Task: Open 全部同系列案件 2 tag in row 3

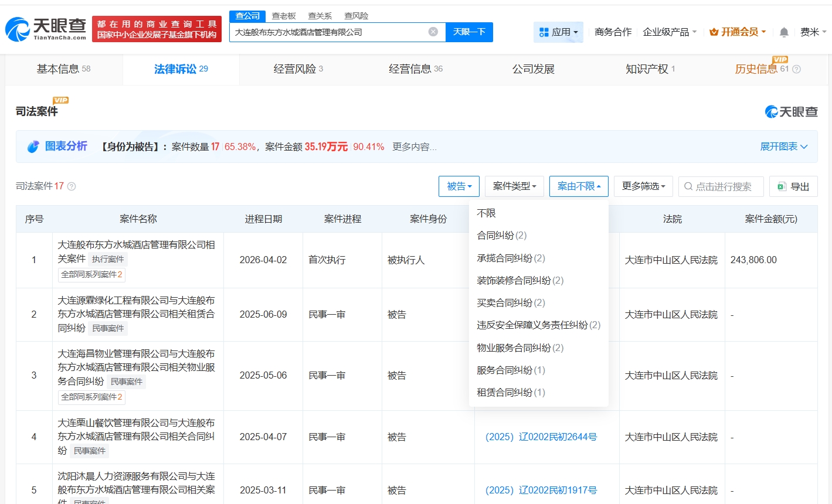Action: point(91,397)
